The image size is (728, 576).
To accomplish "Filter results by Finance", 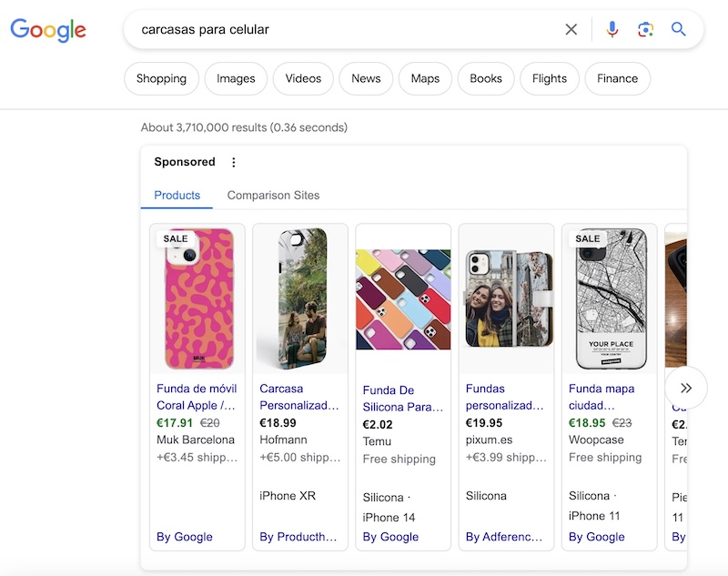I will [x=617, y=78].
